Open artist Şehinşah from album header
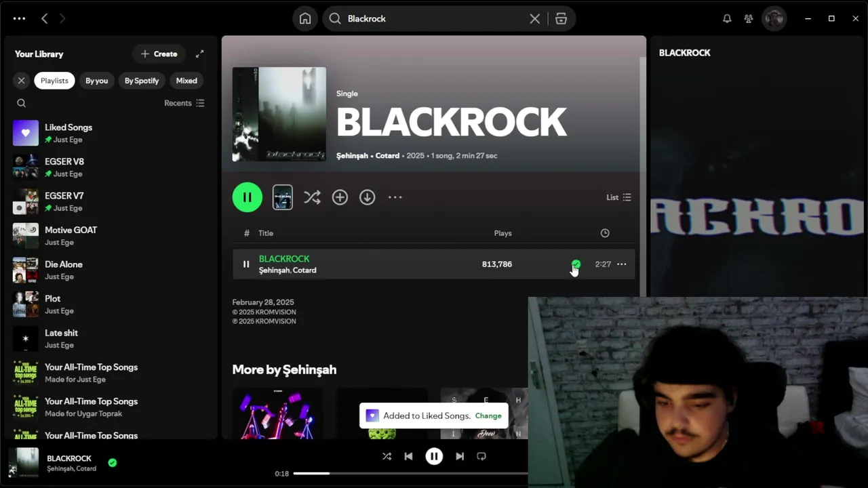This screenshot has width=868, height=488. tap(353, 156)
